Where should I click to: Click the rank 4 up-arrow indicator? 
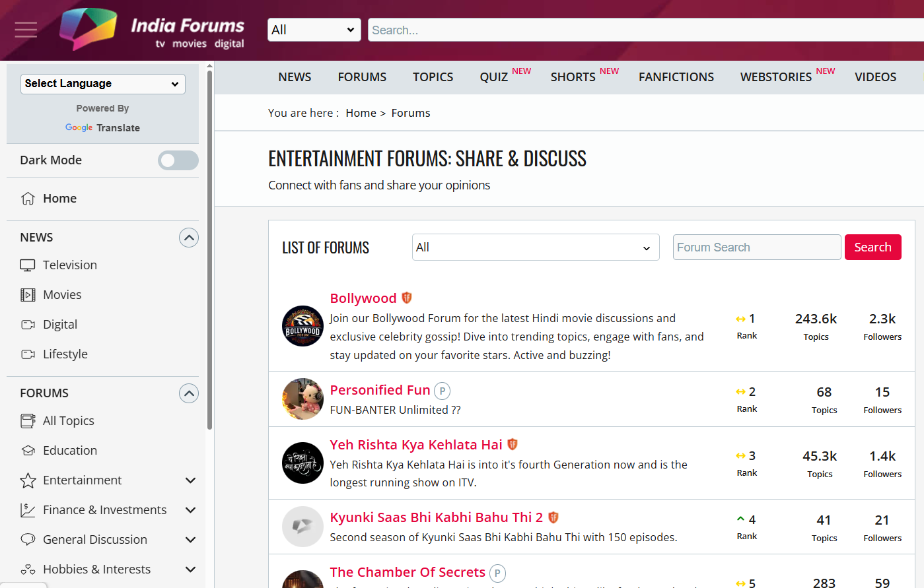(x=740, y=519)
